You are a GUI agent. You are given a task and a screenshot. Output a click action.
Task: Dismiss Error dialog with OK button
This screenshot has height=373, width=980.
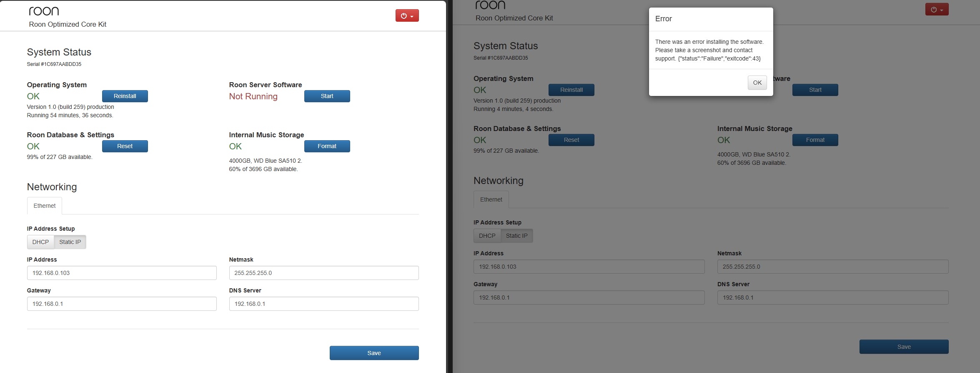(x=757, y=83)
